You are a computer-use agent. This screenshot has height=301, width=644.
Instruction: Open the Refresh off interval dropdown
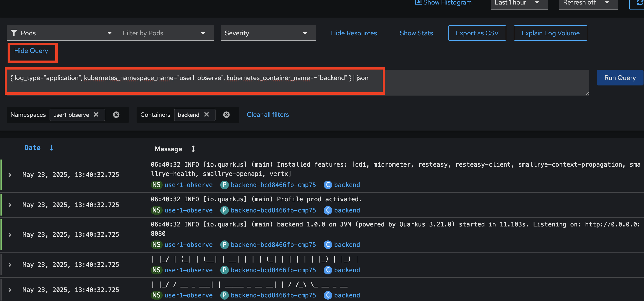pos(588,4)
